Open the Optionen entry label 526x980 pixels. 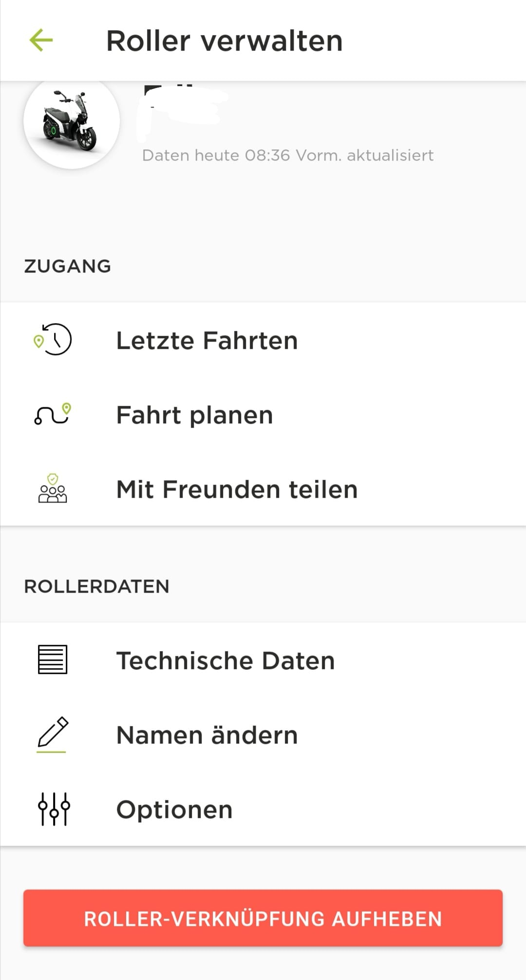point(174,810)
